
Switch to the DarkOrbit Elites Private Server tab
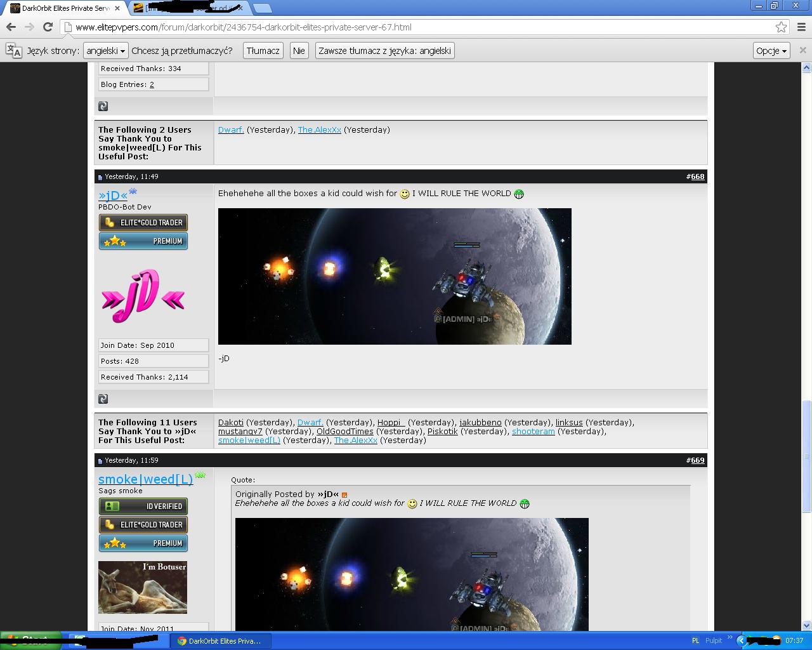(x=66, y=8)
